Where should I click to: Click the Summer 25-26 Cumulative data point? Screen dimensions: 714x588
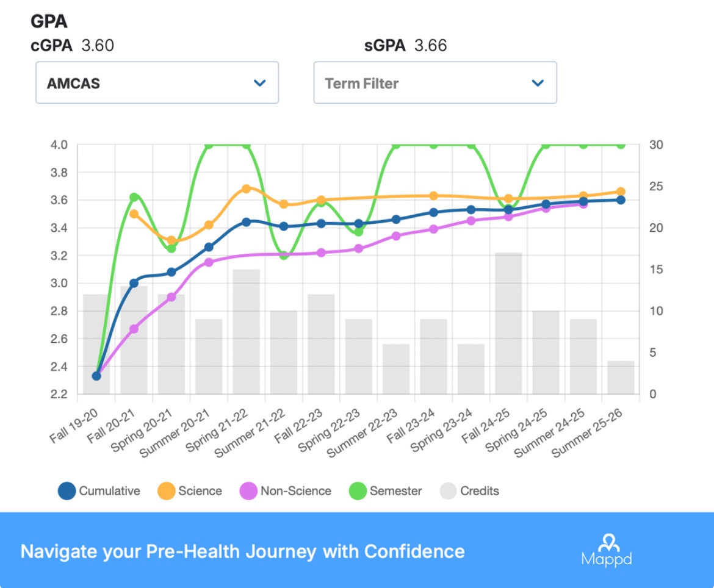coord(621,200)
